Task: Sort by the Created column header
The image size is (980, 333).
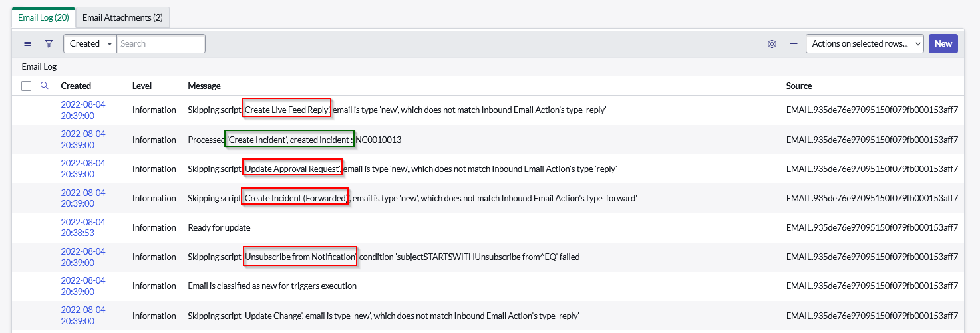Action: [x=76, y=86]
